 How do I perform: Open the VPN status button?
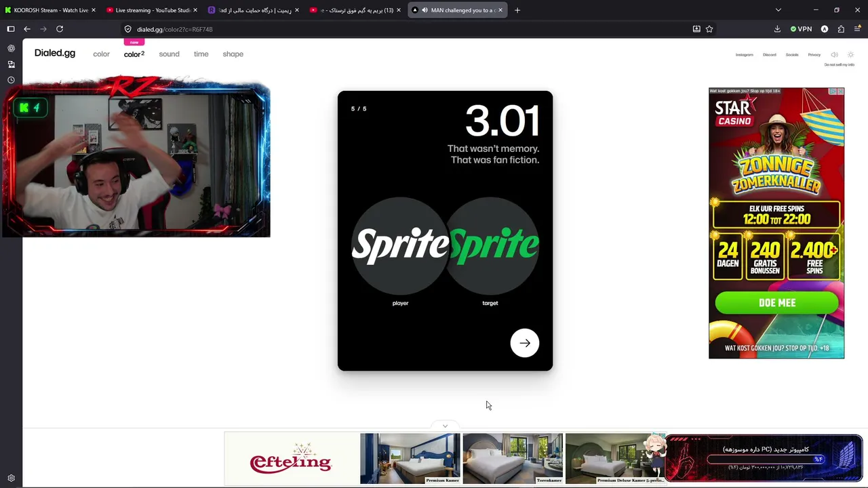coord(801,29)
